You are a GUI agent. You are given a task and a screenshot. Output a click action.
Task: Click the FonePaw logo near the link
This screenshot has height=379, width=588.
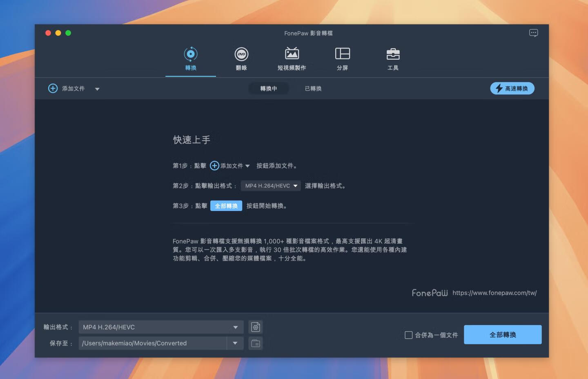pyautogui.click(x=430, y=293)
